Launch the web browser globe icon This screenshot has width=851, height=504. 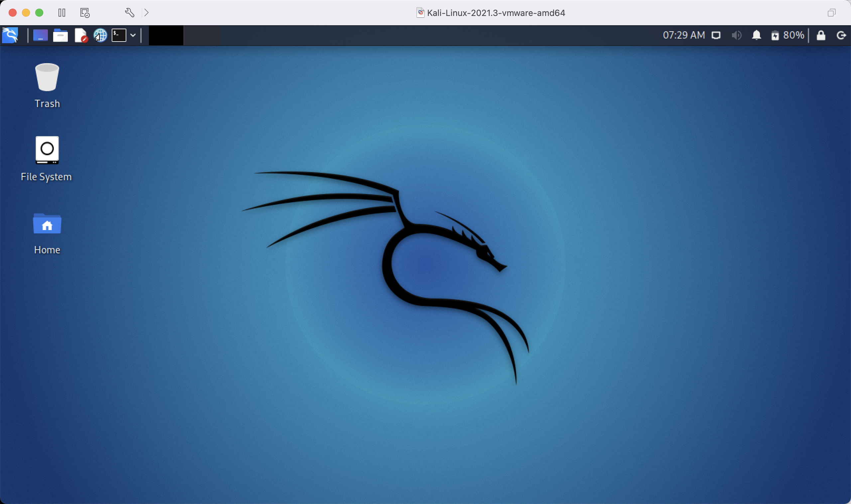point(100,35)
